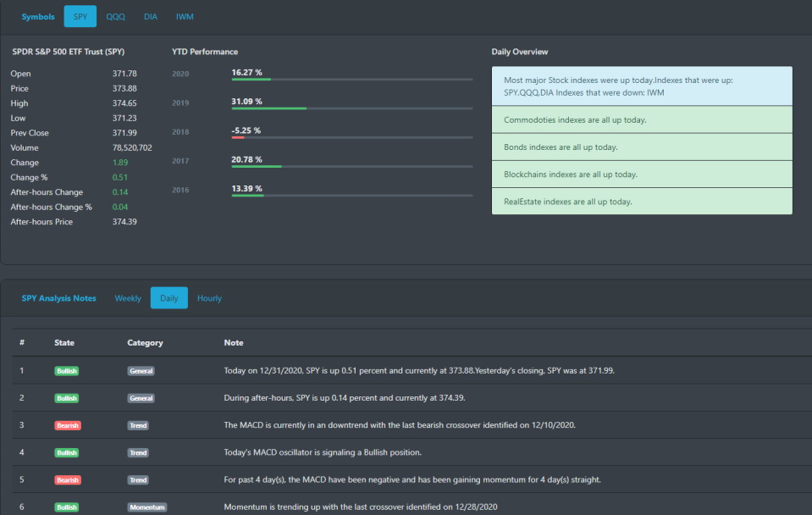Click the After-hours Change % value 0.04
The height and width of the screenshot is (515, 812).
pos(120,207)
